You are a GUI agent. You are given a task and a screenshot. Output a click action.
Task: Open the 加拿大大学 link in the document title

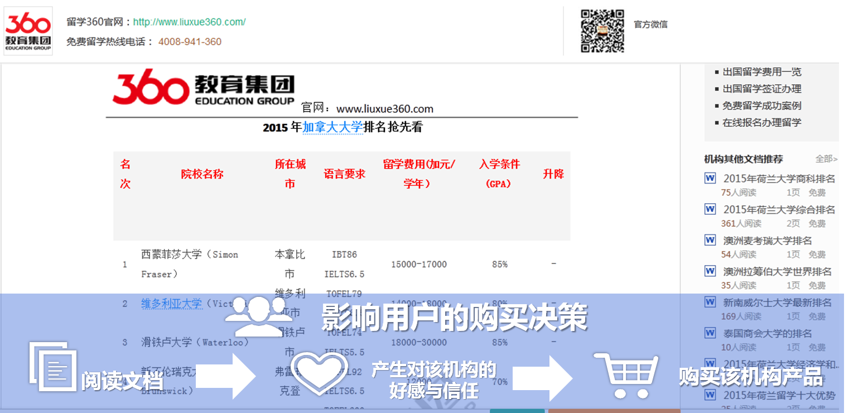(x=332, y=127)
